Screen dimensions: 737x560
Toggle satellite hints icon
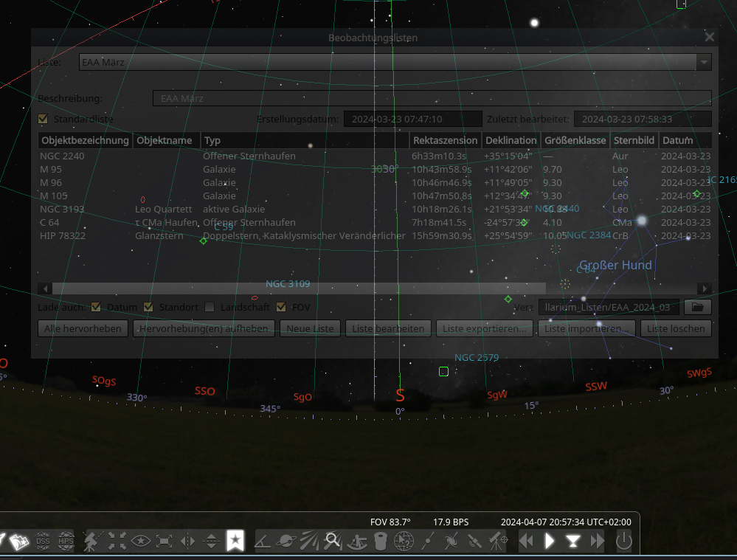tap(474, 542)
